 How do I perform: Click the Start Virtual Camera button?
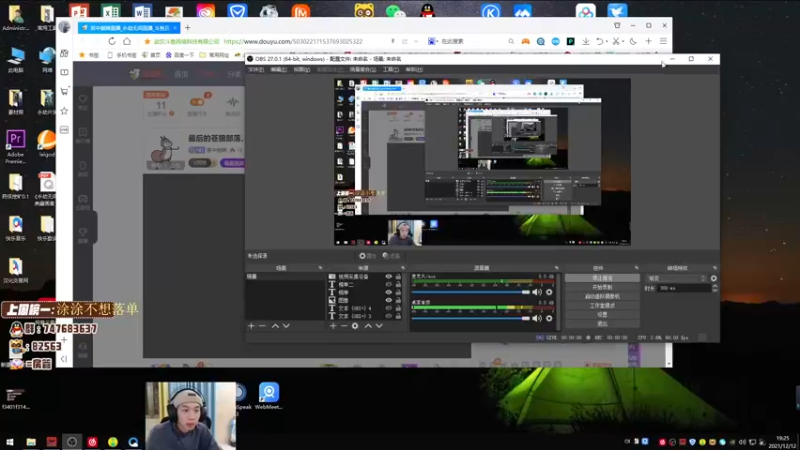point(602,296)
